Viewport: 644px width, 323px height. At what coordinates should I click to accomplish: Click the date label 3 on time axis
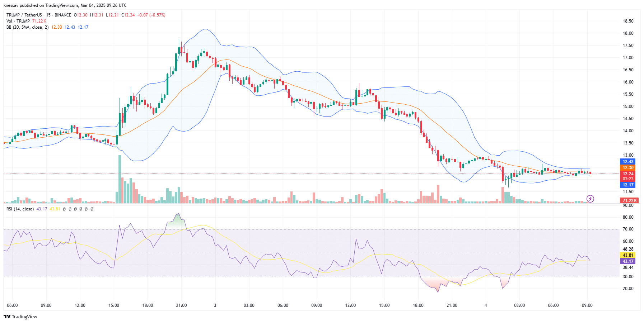coord(215,305)
